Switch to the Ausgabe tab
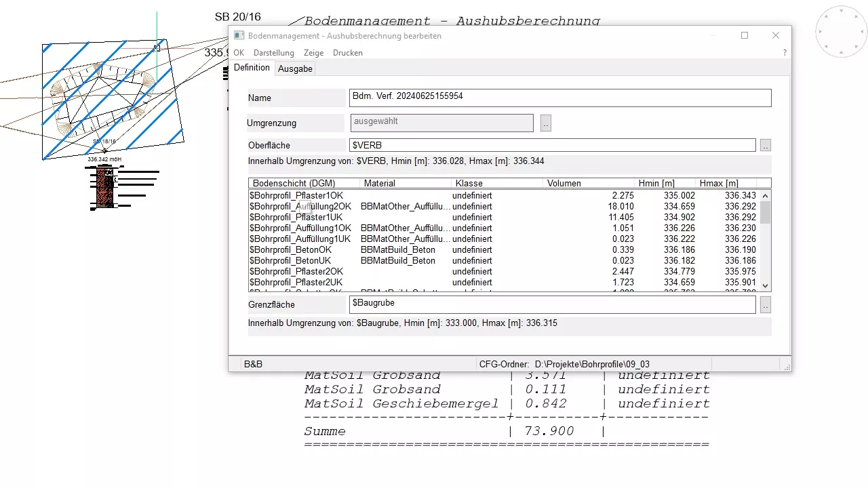This screenshot has height=488, width=868. tap(295, 68)
